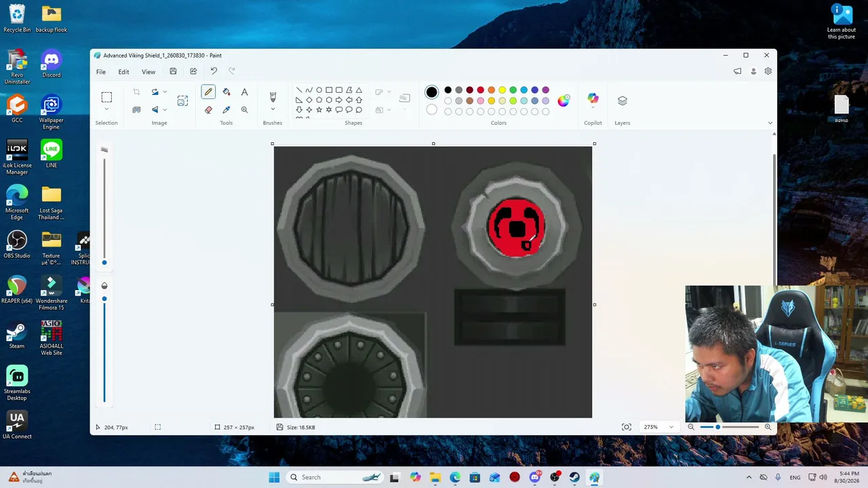
Task: Click the Redo arrow icon
Action: [232, 71]
